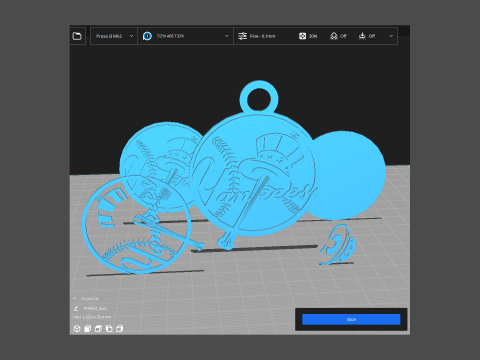Click the print settings sliders icon
This screenshot has height=360, width=480.
click(x=242, y=36)
